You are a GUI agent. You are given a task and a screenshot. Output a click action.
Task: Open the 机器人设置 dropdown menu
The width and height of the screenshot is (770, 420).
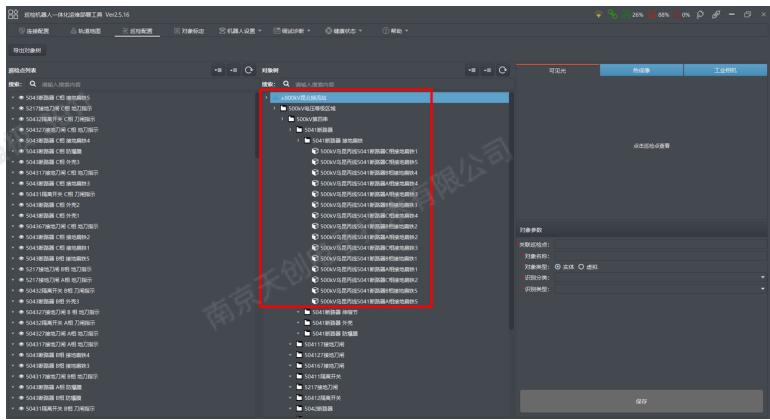tap(240, 30)
